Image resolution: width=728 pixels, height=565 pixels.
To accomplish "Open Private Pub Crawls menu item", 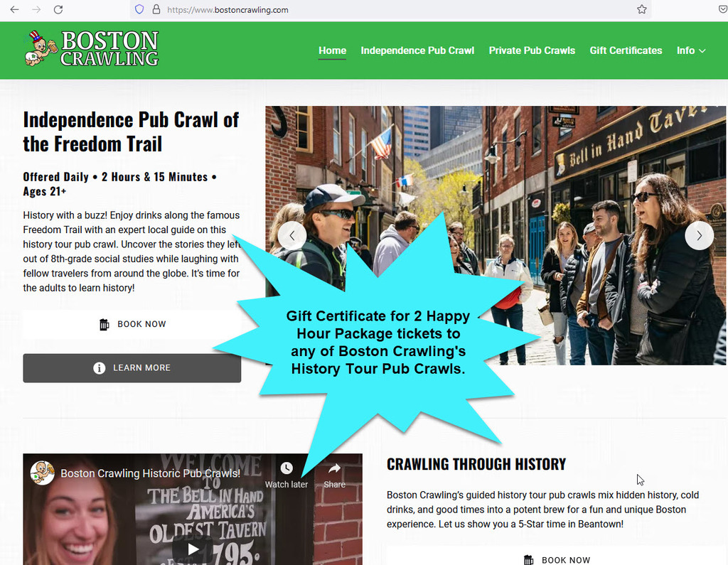I will tap(532, 50).
